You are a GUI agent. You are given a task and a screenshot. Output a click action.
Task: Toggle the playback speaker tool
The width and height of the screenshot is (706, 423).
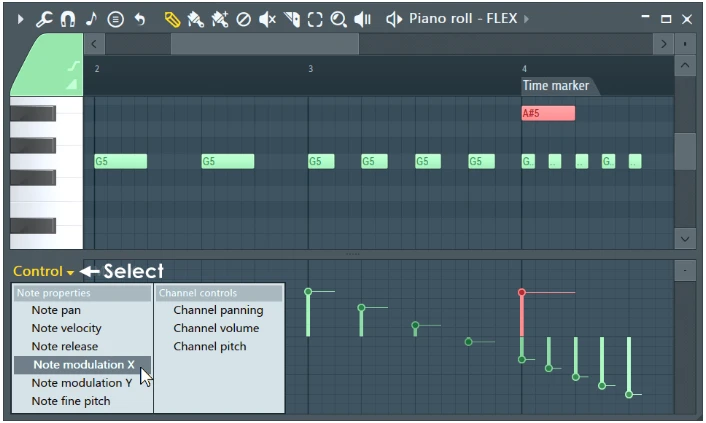click(363, 19)
